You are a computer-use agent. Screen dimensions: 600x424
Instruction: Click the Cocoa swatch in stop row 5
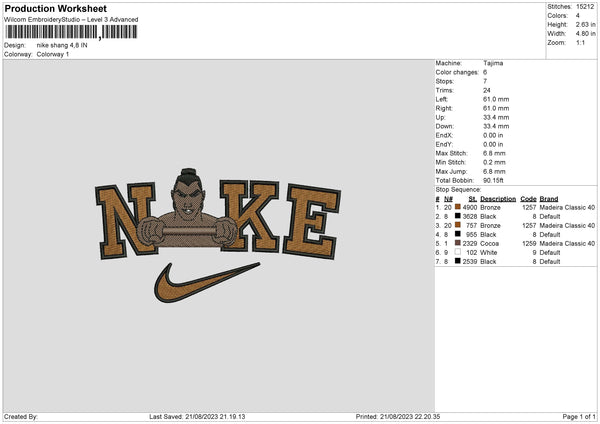click(457, 243)
